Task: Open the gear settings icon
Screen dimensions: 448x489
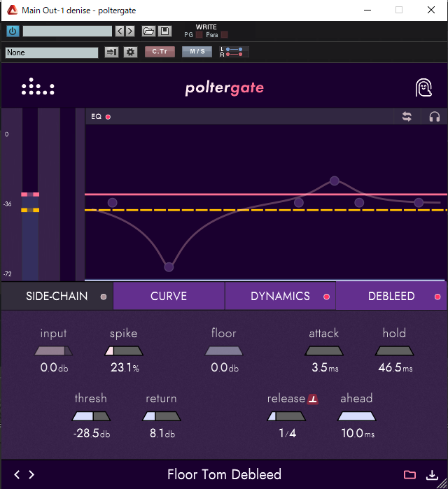Action: point(130,52)
